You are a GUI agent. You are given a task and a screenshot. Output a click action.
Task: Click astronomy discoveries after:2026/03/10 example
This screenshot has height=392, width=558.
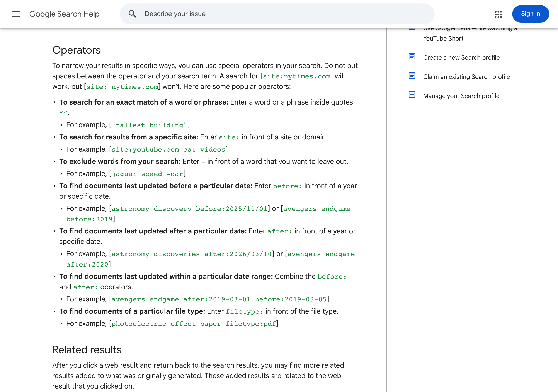192,254
